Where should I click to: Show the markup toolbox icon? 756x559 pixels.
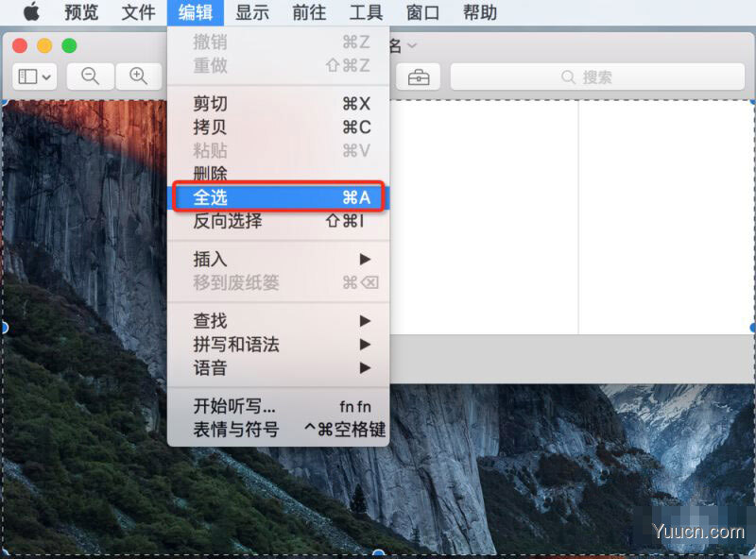(418, 77)
